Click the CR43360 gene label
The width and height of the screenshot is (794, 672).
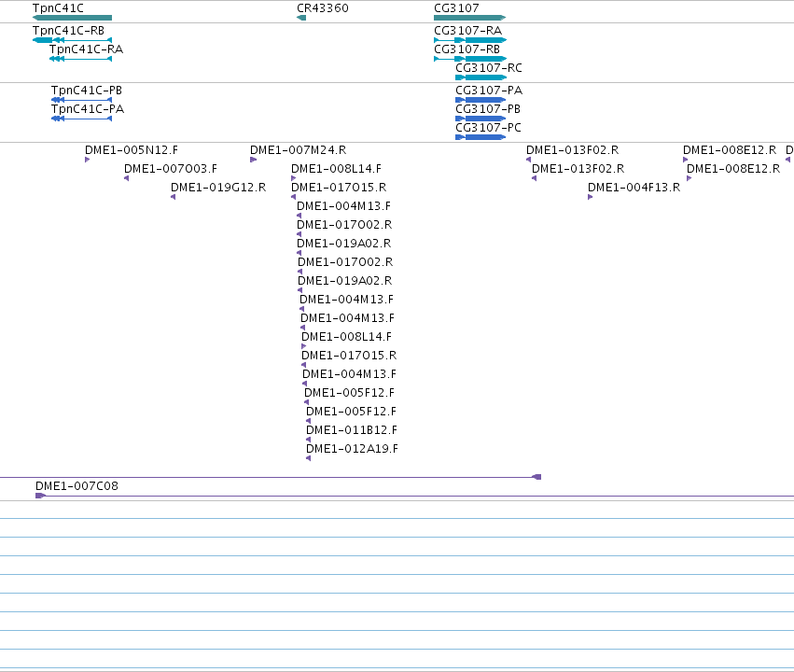(x=323, y=8)
